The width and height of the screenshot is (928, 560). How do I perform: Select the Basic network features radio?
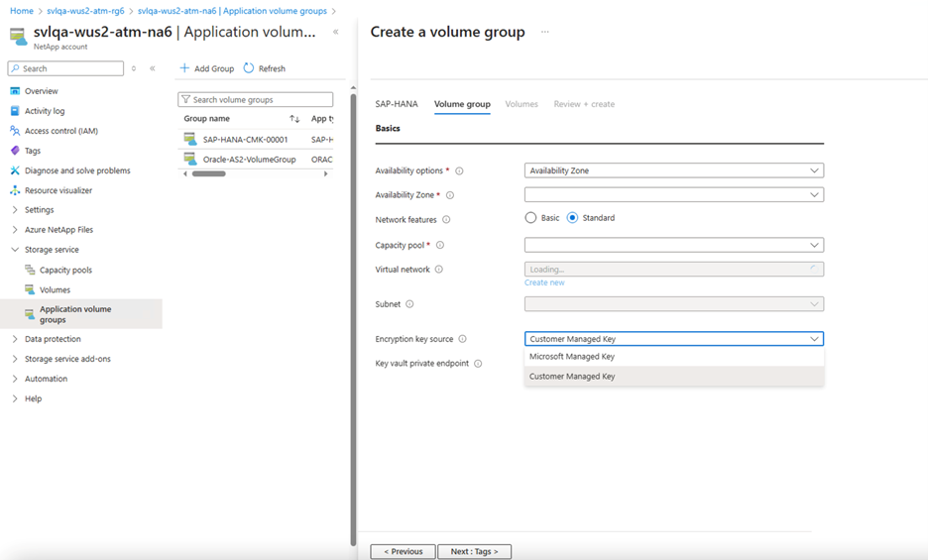(x=531, y=218)
